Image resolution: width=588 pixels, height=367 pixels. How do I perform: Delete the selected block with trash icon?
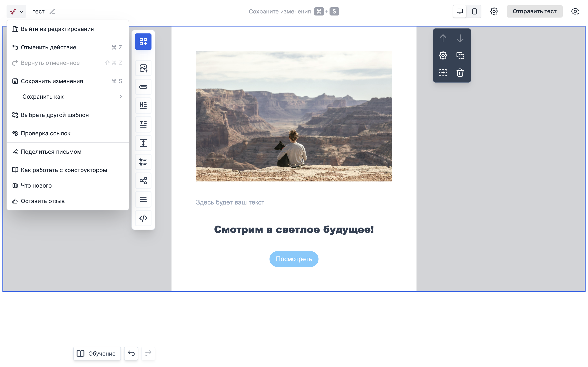tap(460, 73)
